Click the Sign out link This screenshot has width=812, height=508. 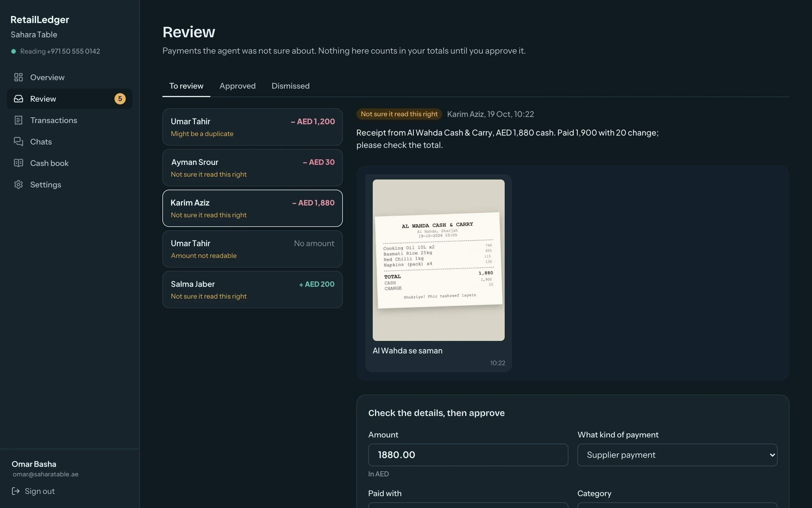pyautogui.click(x=39, y=491)
